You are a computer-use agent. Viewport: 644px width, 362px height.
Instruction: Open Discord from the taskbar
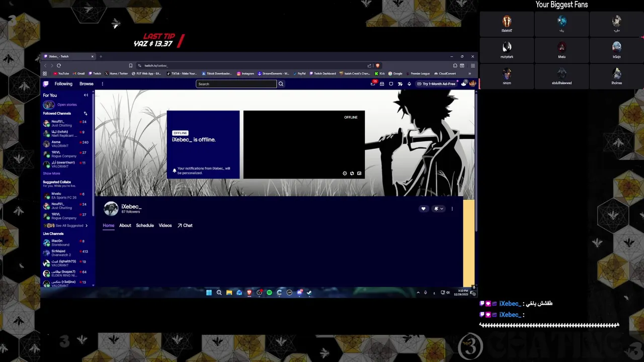pos(300,293)
